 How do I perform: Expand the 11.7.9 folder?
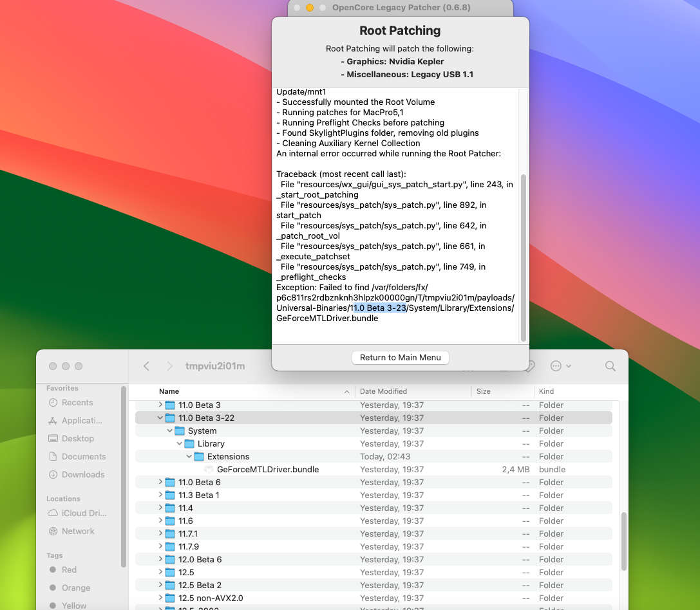click(x=160, y=547)
